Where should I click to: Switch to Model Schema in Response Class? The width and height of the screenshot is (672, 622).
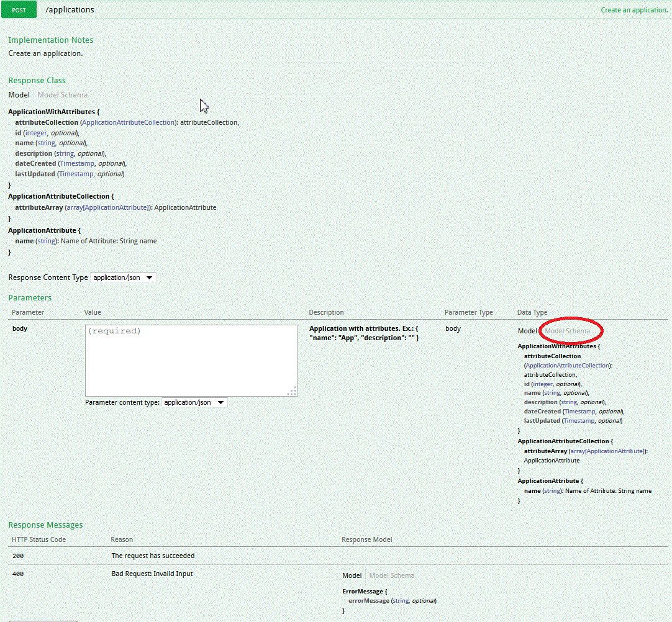coord(62,94)
